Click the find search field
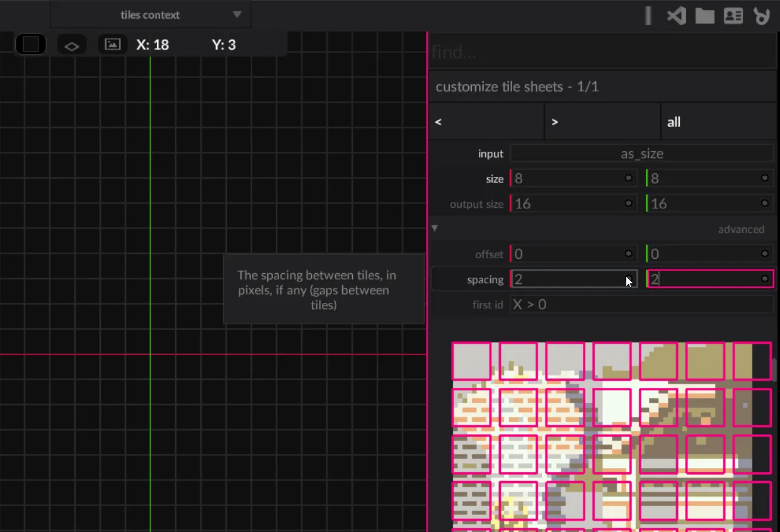This screenshot has width=780, height=532. pyautogui.click(x=602, y=52)
